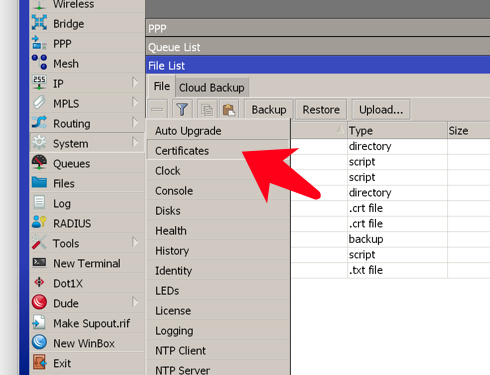This screenshot has width=490, height=375.
Task: Open NTP Client from System submenu
Action: click(218, 351)
